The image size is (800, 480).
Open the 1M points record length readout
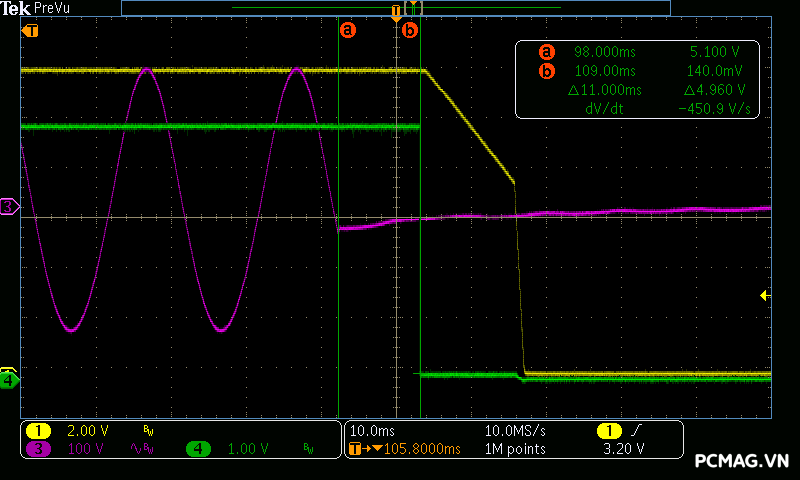coord(515,449)
